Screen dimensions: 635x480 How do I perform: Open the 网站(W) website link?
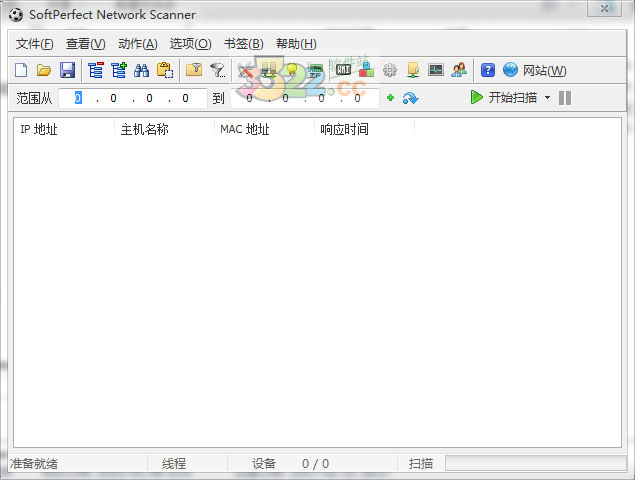coord(535,70)
